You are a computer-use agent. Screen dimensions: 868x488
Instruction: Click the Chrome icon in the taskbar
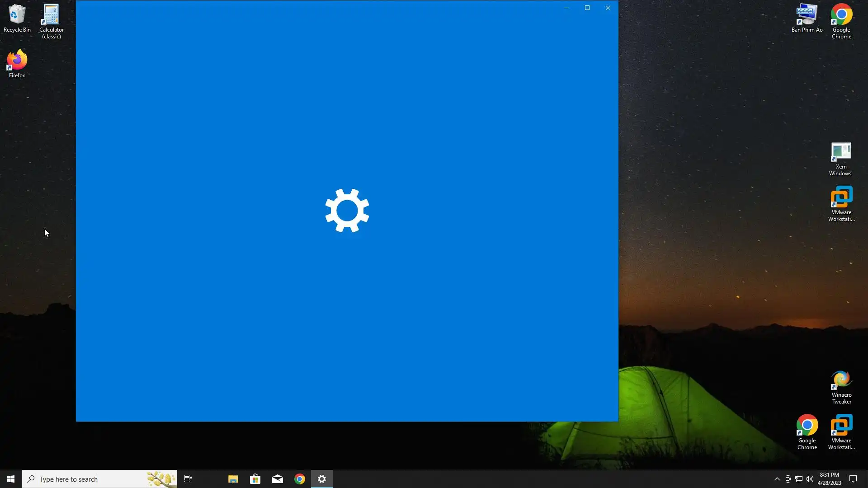[300, 479]
